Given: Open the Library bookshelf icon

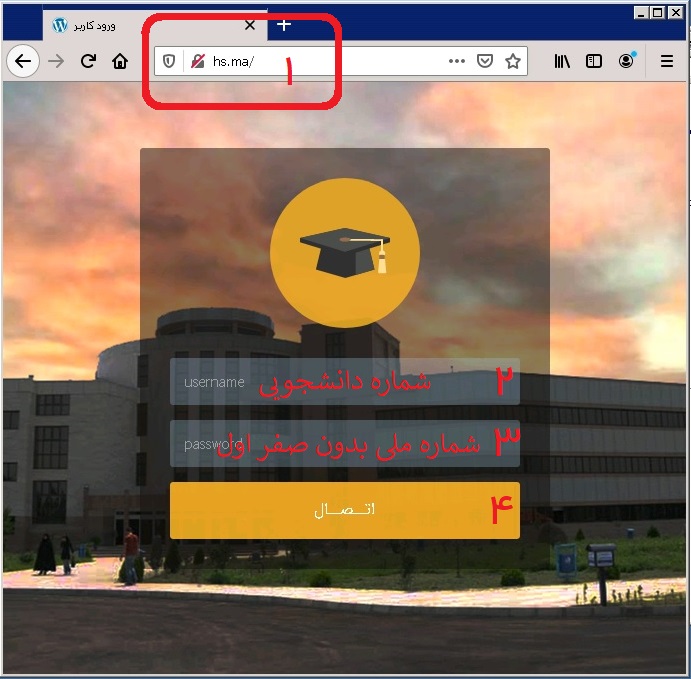Looking at the screenshot, I should (563, 61).
